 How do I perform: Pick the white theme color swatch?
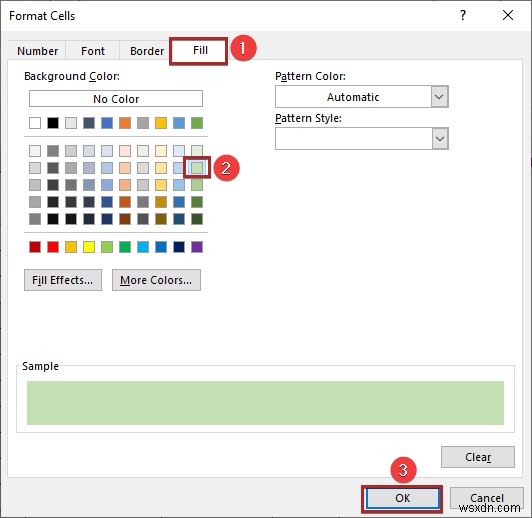point(35,123)
